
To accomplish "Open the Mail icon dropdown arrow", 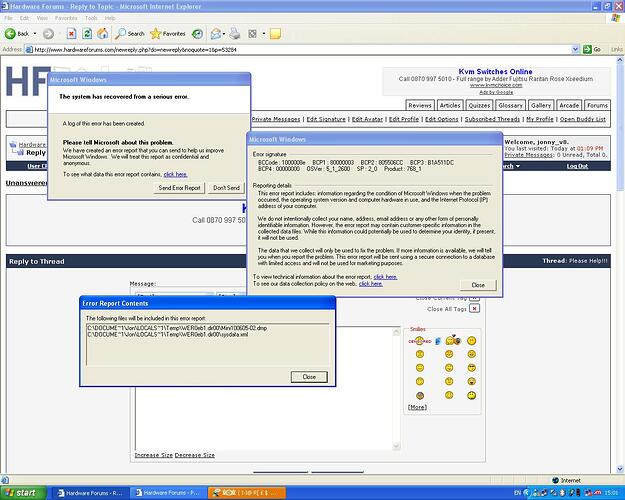I will coord(224,34).
